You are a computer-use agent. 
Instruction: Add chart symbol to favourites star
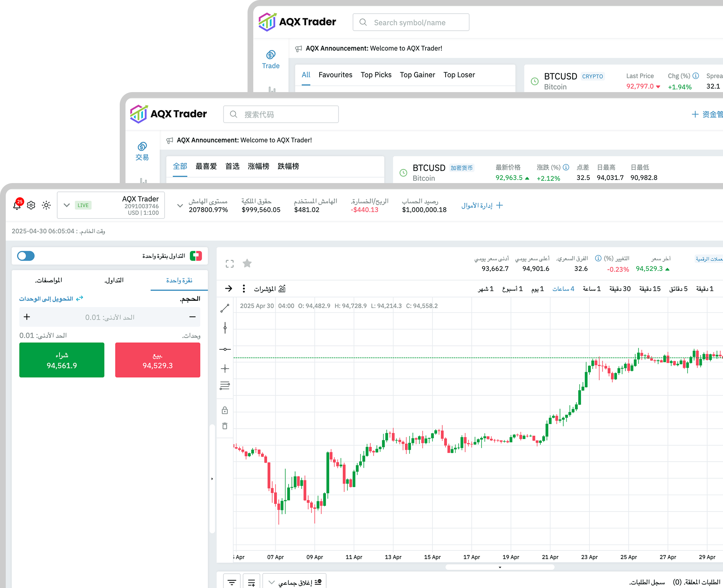[x=247, y=263]
